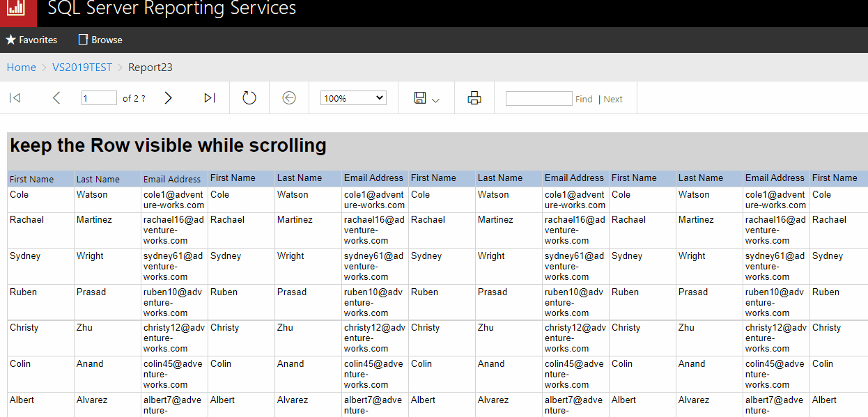Open the VS2019TEST breadcrumb folder
868x417 pixels.
pos(82,68)
